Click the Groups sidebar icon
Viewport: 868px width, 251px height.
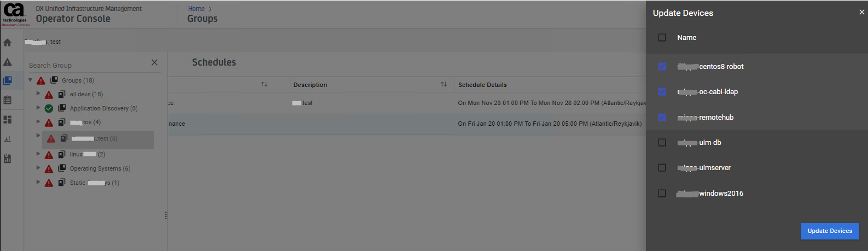coord(7,81)
